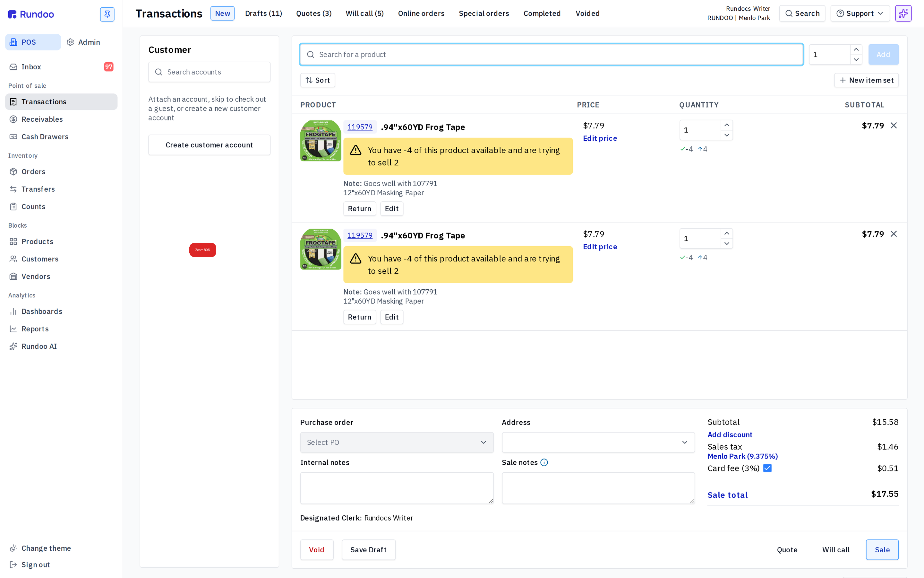Image resolution: width=924 pixels, height=578 pixels.
Task: Open the New transactions tab
Action: tap(222, 13)
